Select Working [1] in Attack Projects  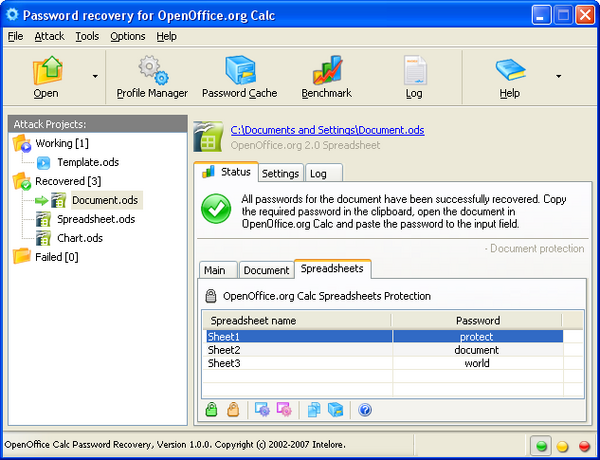(x=62, y=144)
